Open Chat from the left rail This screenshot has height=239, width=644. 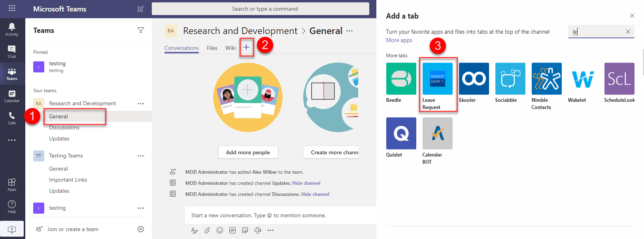12,51
